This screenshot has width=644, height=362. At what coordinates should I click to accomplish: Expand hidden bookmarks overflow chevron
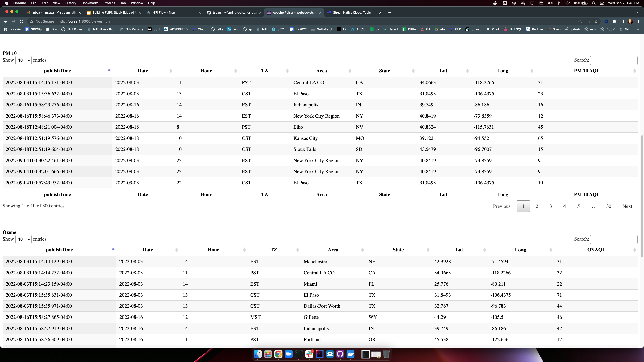coord(638,29)
